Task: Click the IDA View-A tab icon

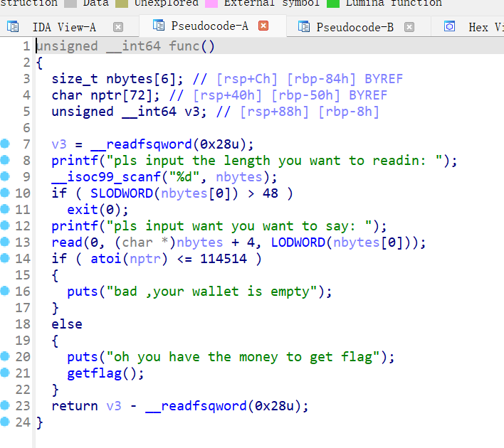Action: (x=14, y=28)
